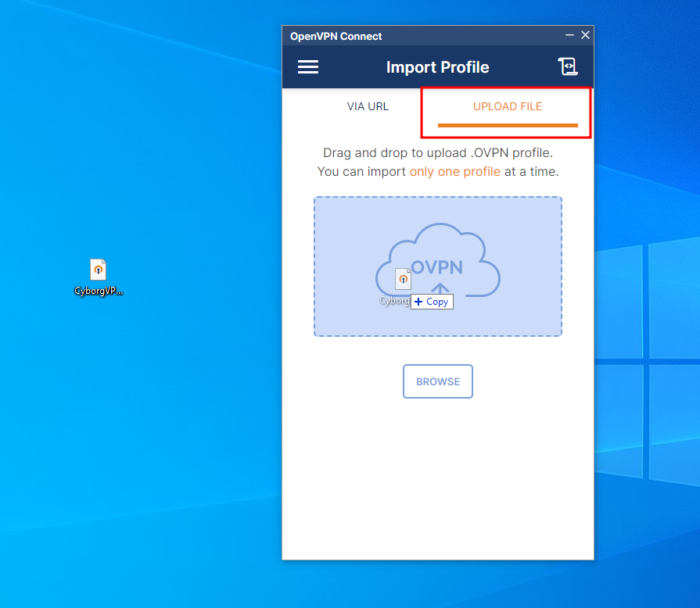The image size is (700, 608).
Task: Select the CyborgVP... file on desktop
Action: pyautogui.click(x=99, y=277)
